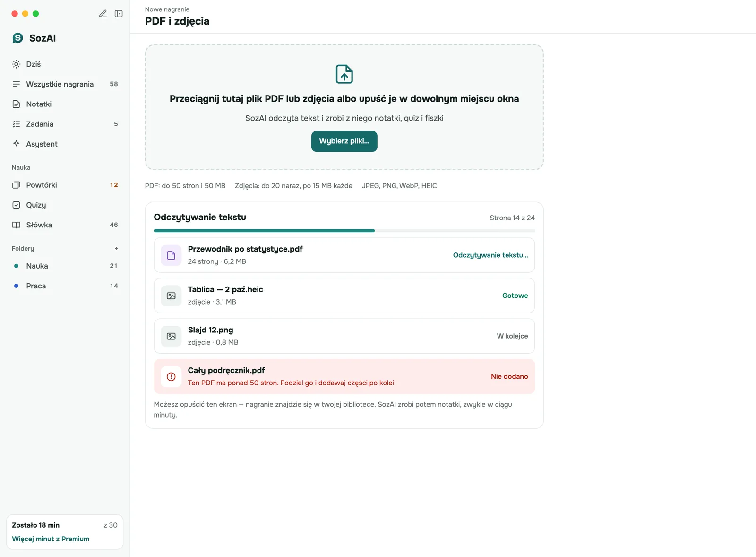
Task: Click Więcej minut z Premium link
Action: point(51,539)
